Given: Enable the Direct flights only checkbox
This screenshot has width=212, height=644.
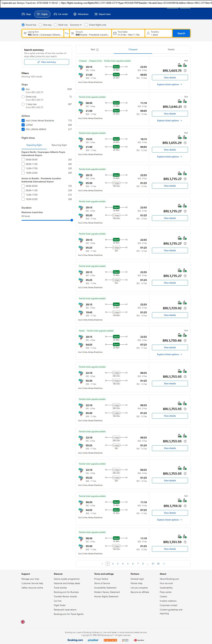Looking at the screenshot, I should pyautogui.click(x=86, y=25).
